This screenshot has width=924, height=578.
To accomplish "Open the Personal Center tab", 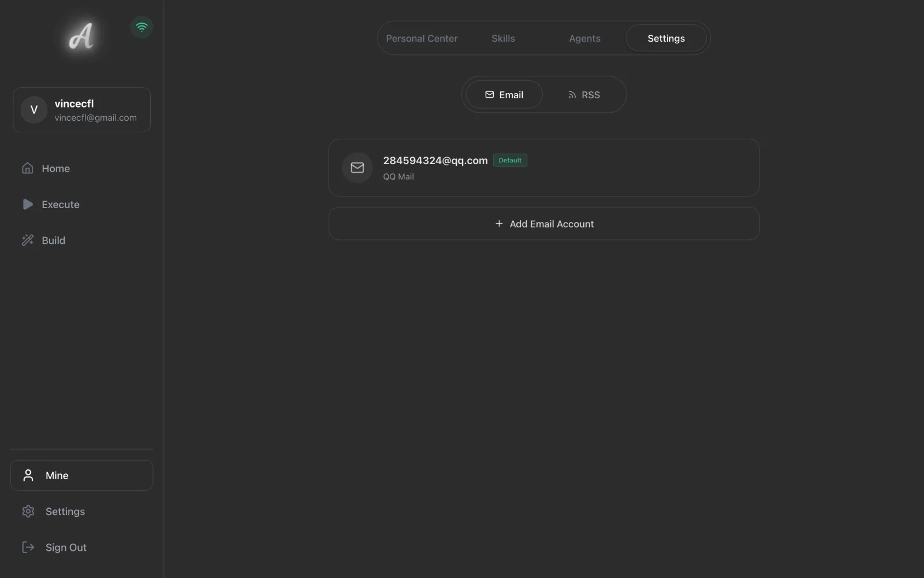I will point(422,38).
